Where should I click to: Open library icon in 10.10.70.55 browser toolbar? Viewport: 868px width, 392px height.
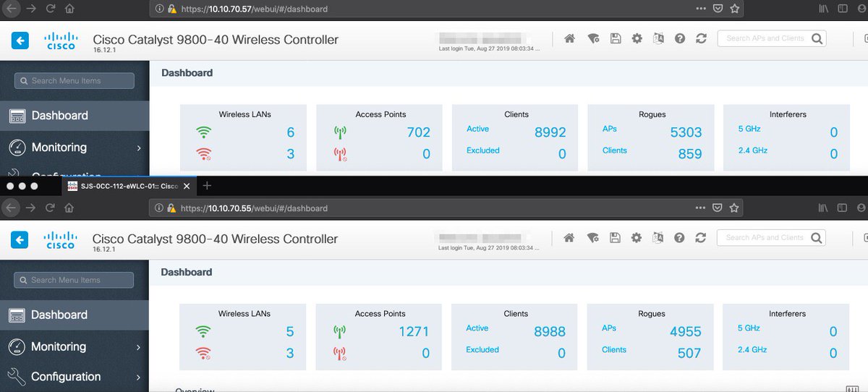[823, 208]
